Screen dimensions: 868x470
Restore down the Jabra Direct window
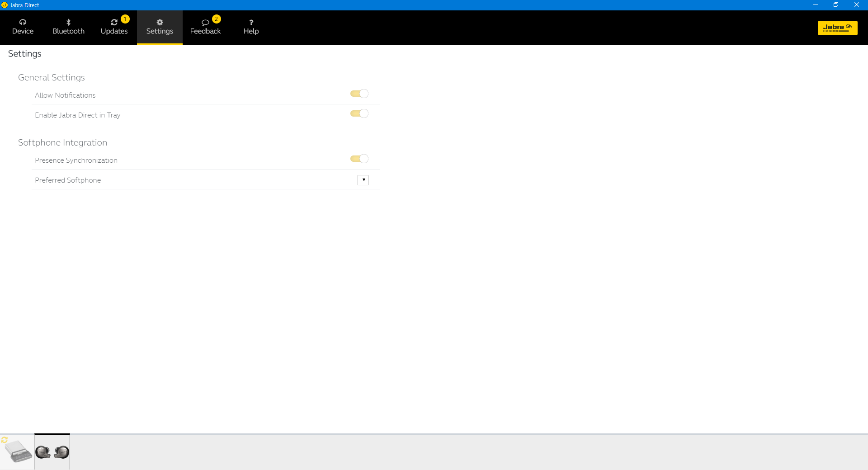(836, 5)
